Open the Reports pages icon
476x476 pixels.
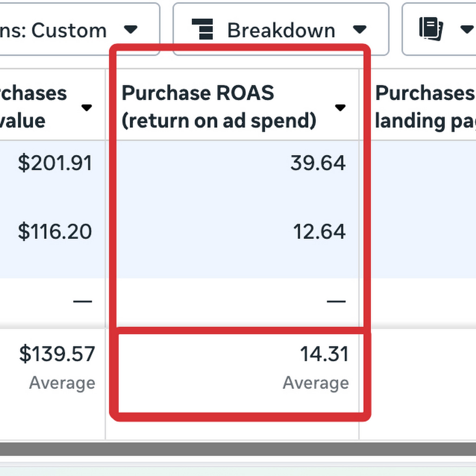(x=431, y=29)
